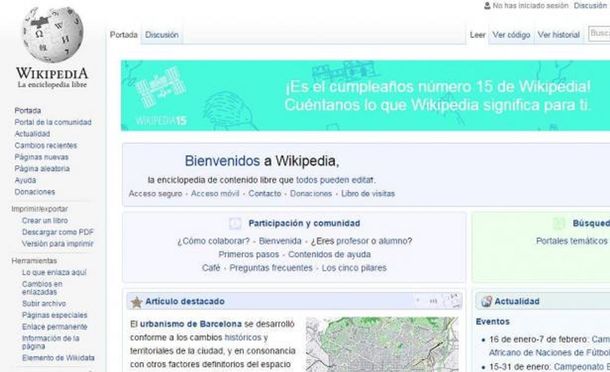
Task: Open the Bienvenida link
Action: point(280,241)
